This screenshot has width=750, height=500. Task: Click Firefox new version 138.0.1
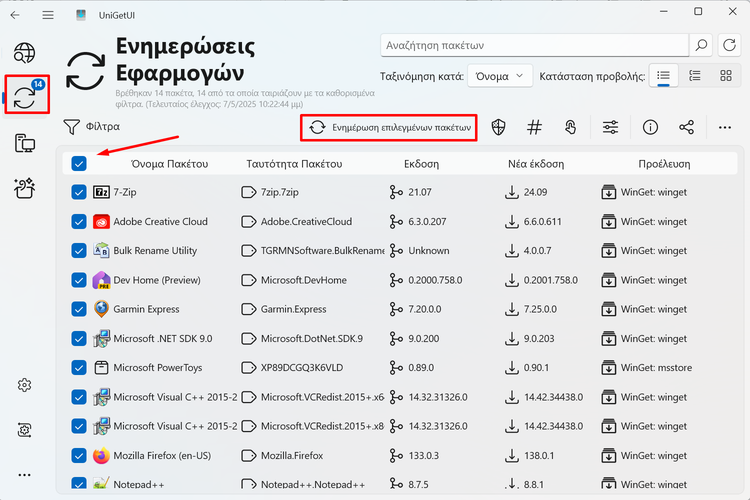539,456
